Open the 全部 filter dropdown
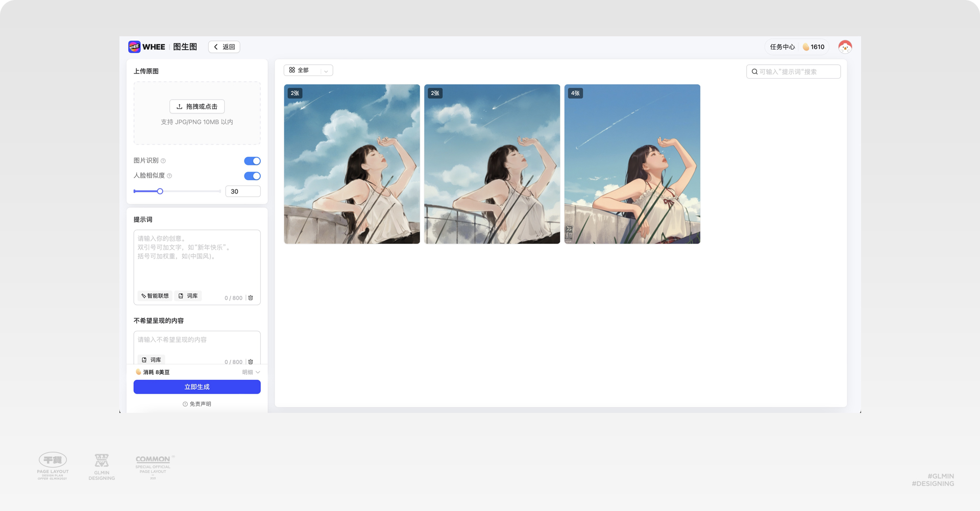The width and height of the screenshot is (980, 511). coord(308,70)
